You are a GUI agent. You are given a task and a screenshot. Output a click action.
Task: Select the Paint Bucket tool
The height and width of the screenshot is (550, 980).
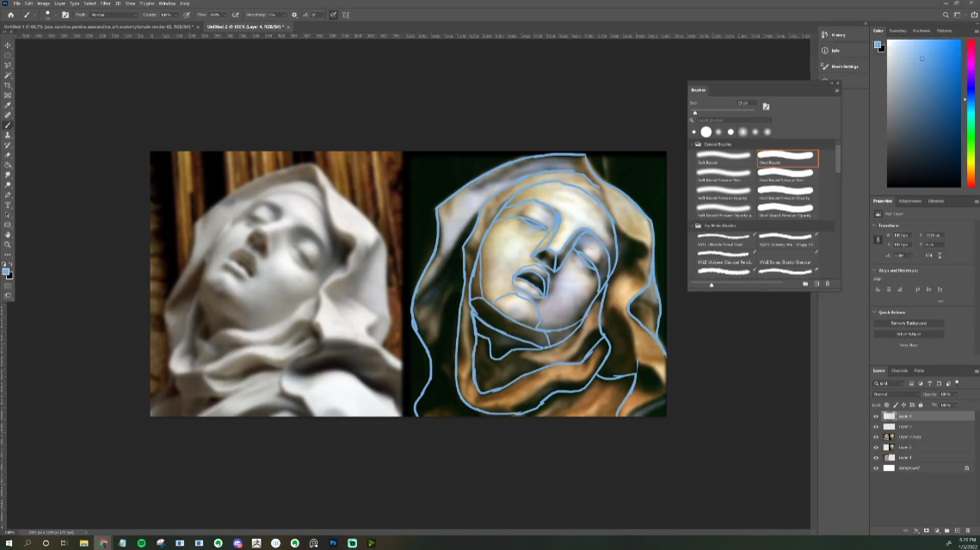coord(8,165)
